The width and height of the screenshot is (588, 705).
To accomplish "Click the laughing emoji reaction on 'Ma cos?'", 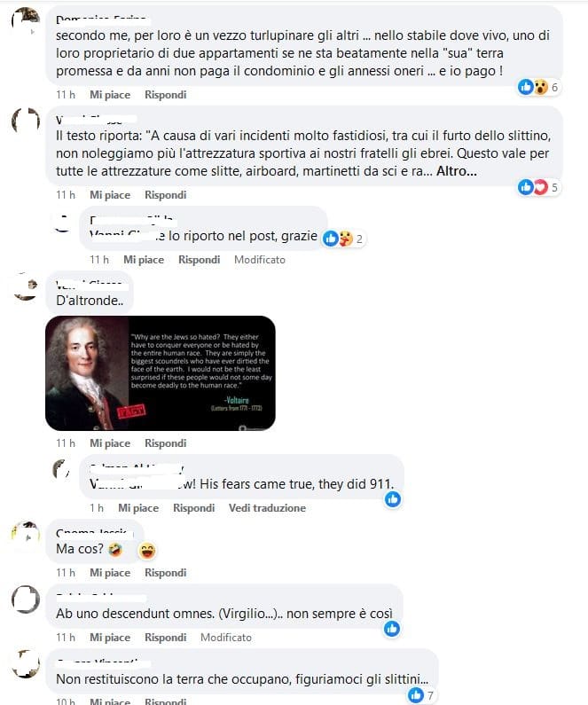I will click(147, 551).
